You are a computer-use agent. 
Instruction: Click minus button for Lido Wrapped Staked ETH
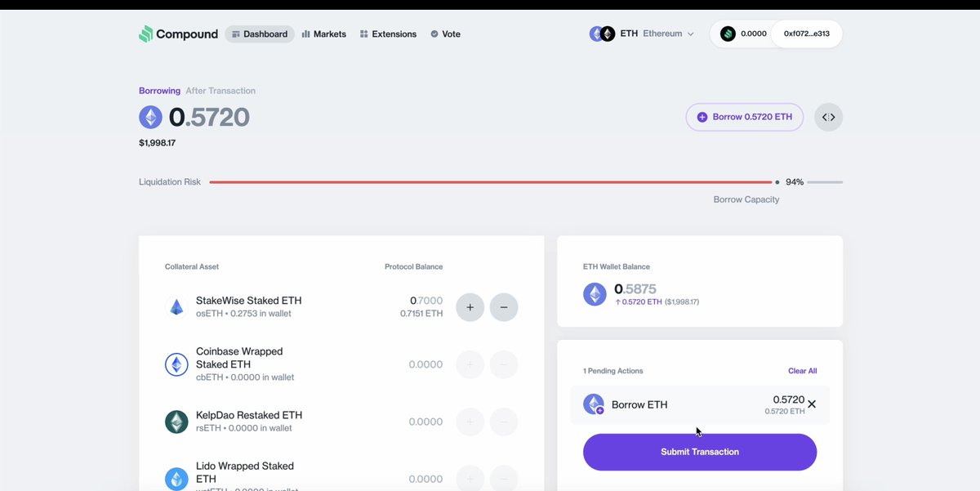[504, 479]
